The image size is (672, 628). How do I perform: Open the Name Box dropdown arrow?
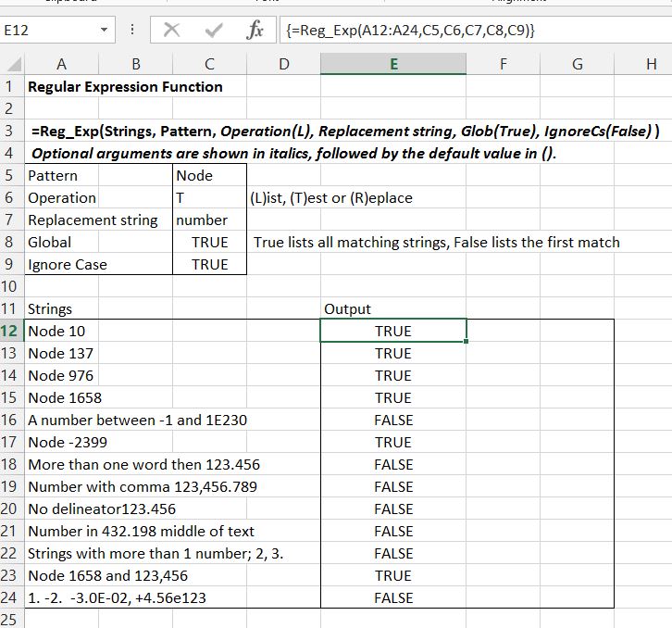coord(105,31)
